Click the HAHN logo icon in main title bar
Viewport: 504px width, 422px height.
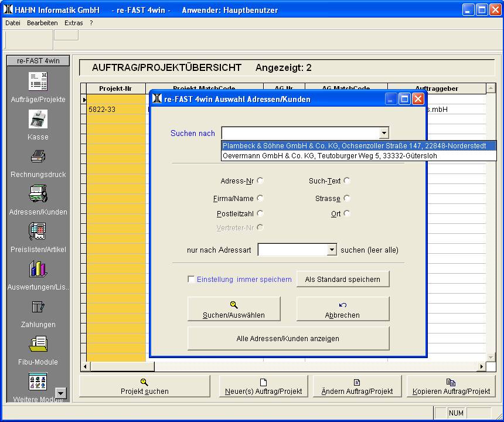tap(8, 9)
